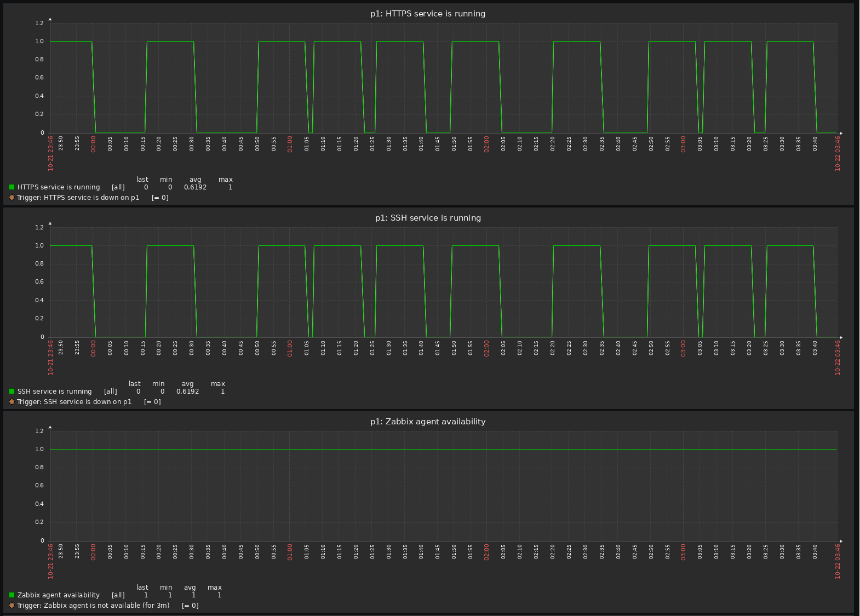Click 'Trigger: Zabbix agent is not available' text
Image resolution: width=860 pixels, height=616 pixels.
pos(93,606)
